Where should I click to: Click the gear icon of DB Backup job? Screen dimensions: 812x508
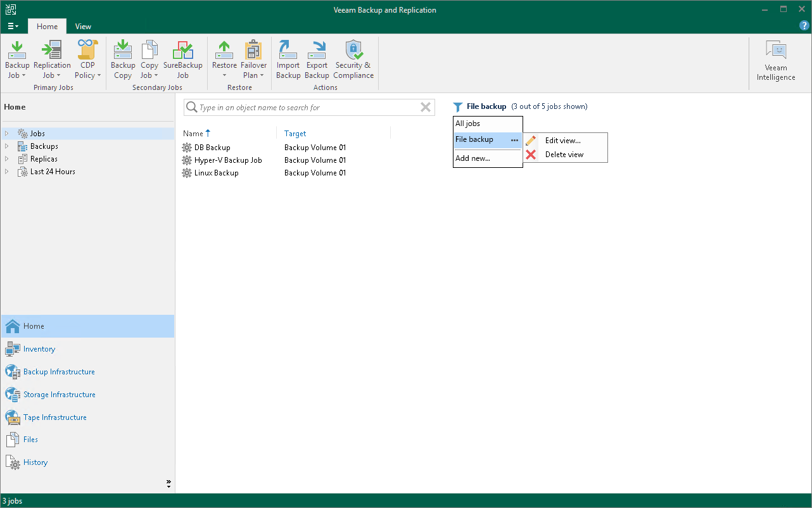point(187,148)
